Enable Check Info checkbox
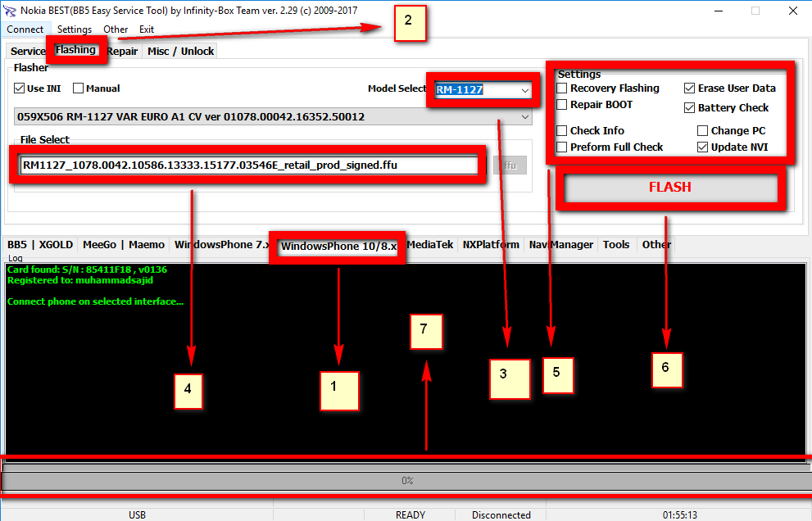The height and width of the screenshot is (521, 812). tap(562, 130)
